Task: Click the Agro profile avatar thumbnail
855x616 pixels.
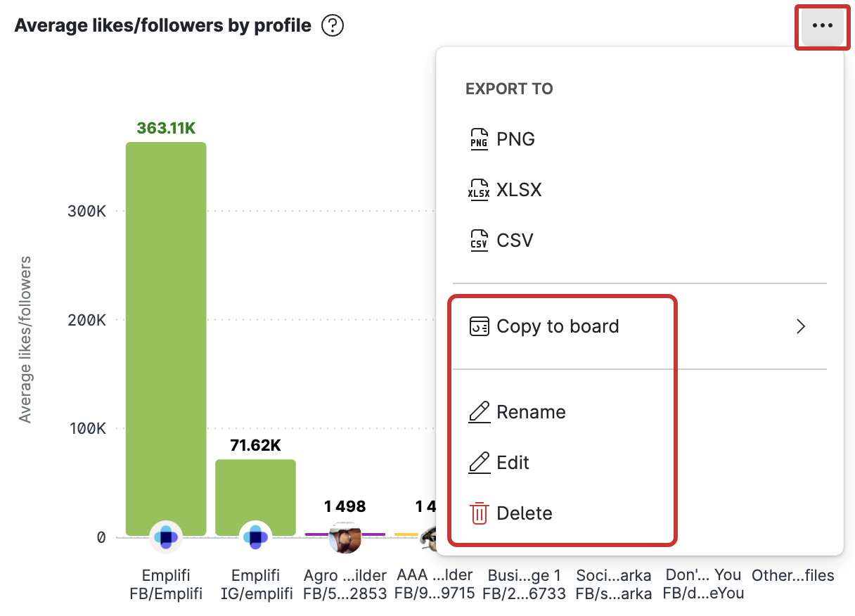Action: click(345, 538)
